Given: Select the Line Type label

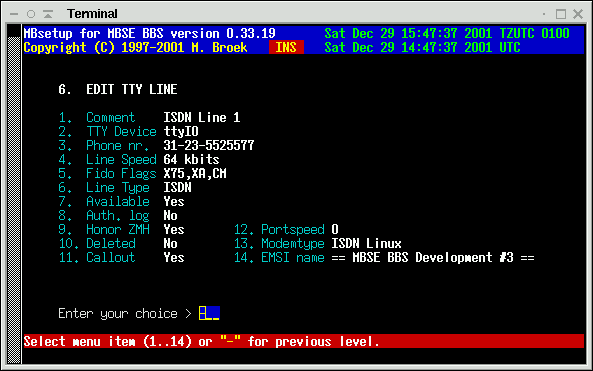Looking at the screenshot, I should (x=118, y=187).
